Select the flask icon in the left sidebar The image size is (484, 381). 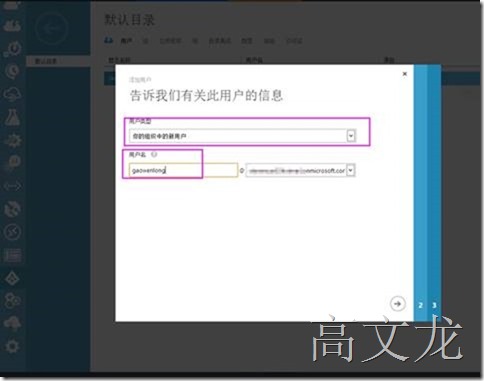12,117
